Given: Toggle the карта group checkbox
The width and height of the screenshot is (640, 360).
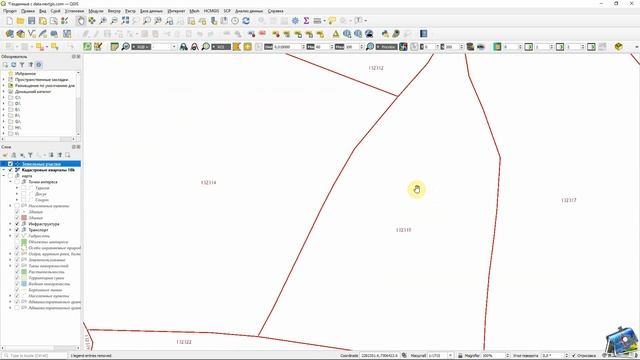Looking at the screenshot, I should pyautogui.click(x=11, y=176).
